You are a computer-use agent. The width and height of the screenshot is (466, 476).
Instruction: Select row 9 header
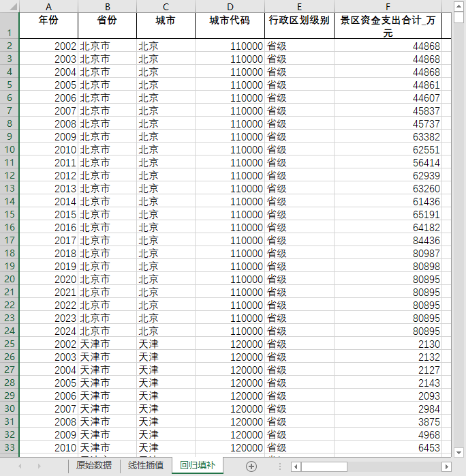coord(10,136)
